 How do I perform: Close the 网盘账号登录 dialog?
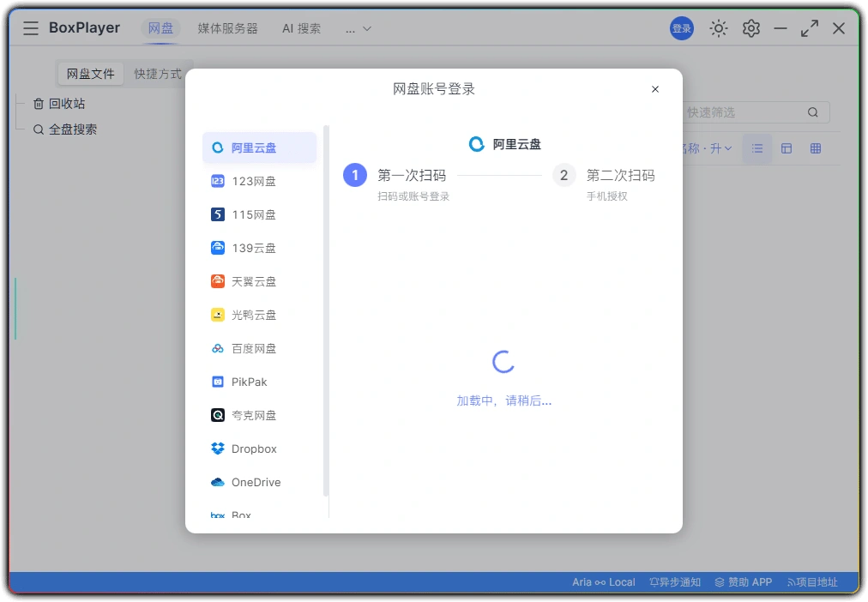pyautogui.click(x=655, y=89)
